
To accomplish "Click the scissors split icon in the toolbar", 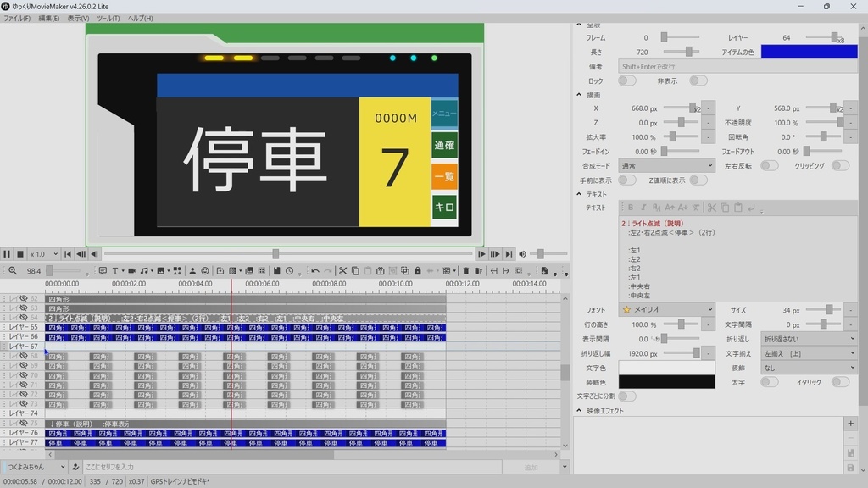I will click(x=342, y=270).
